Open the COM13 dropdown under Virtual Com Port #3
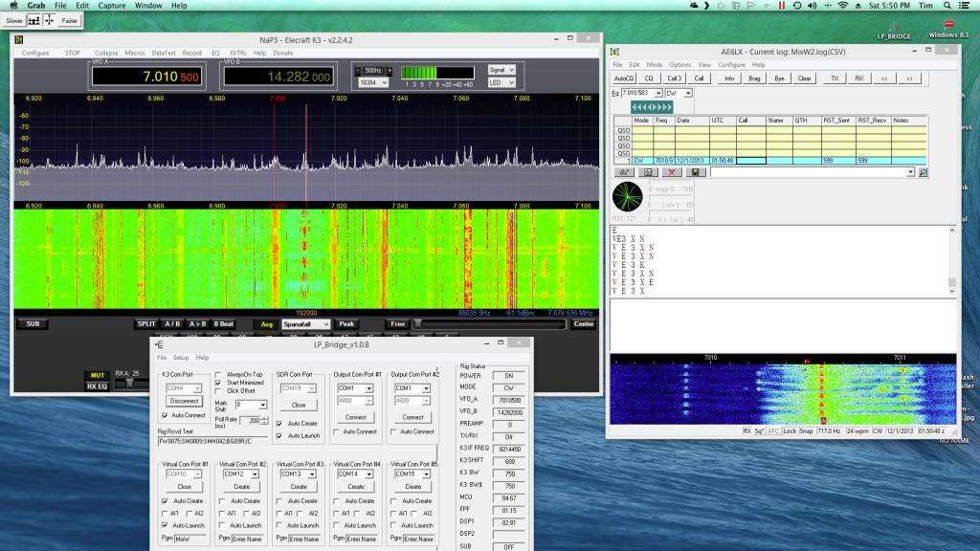The height and width of the screenshot is (551, 980). click(310, 474)
